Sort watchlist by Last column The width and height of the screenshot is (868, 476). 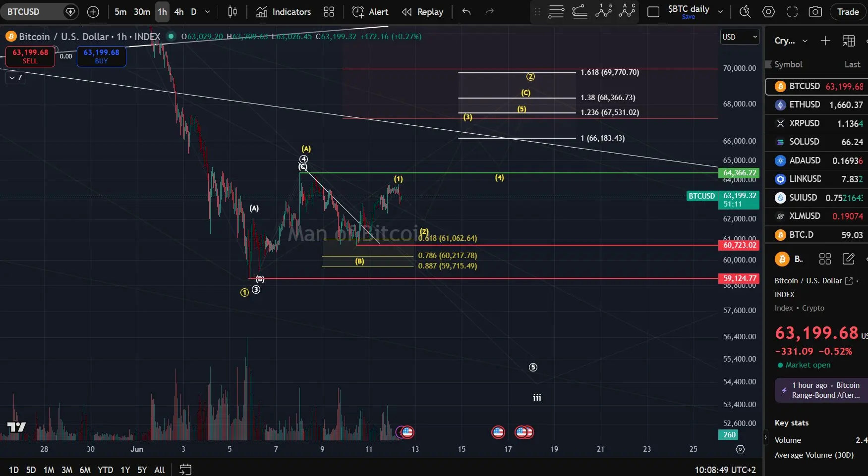pos(852,64)
